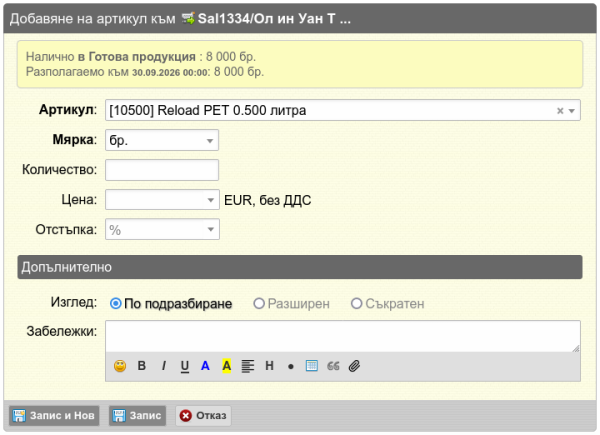Click the resize grip of notes area
Viewport: 600px width, 435px height.
(x=576, y=348)
